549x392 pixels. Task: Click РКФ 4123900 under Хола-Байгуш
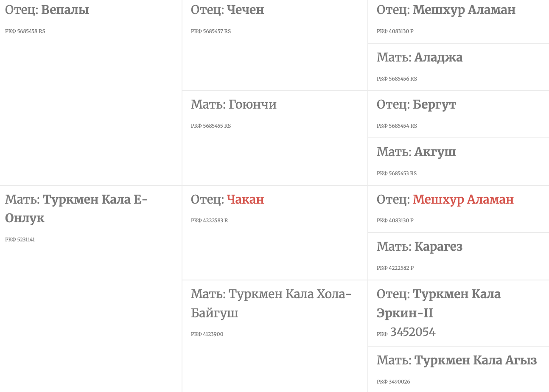click(207, 334)
